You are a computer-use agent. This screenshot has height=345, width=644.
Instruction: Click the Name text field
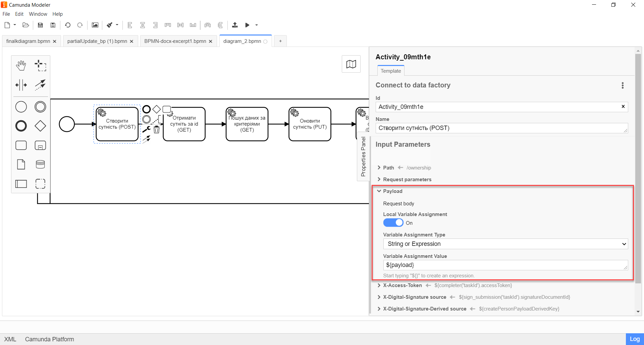point(502,128)
